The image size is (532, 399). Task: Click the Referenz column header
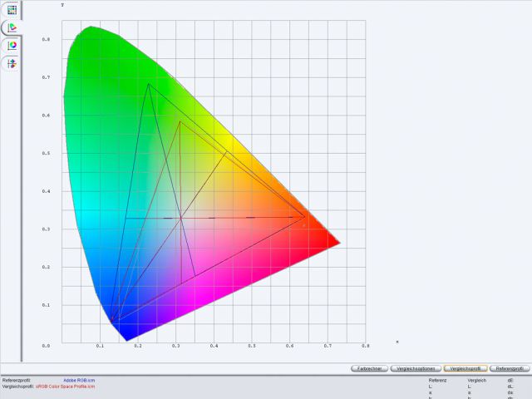[437, 380]
